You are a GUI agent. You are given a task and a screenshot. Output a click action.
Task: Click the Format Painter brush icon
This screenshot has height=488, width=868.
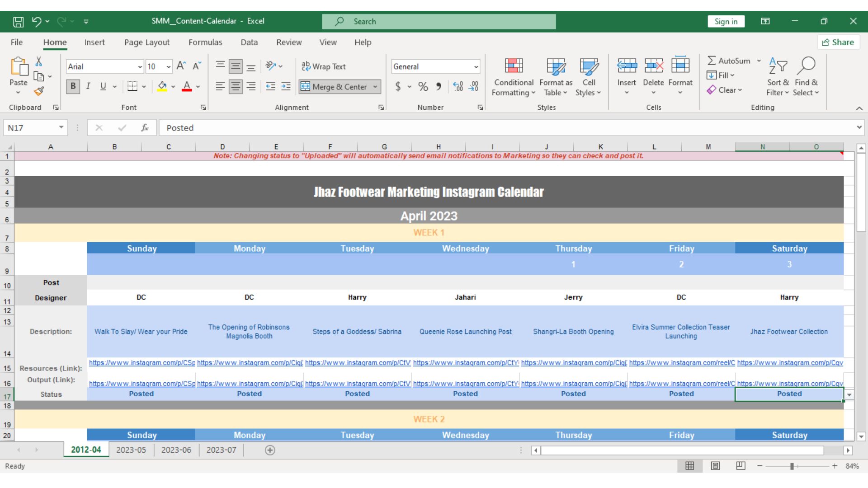[39, 91]
